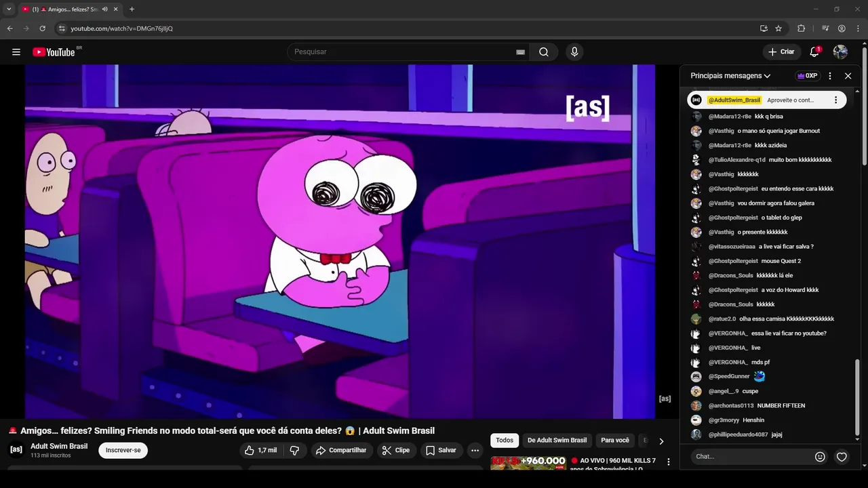Viewport: 868px width, 488px height.
Task: Open the emoji picker in chat
Action: (820, 457)
